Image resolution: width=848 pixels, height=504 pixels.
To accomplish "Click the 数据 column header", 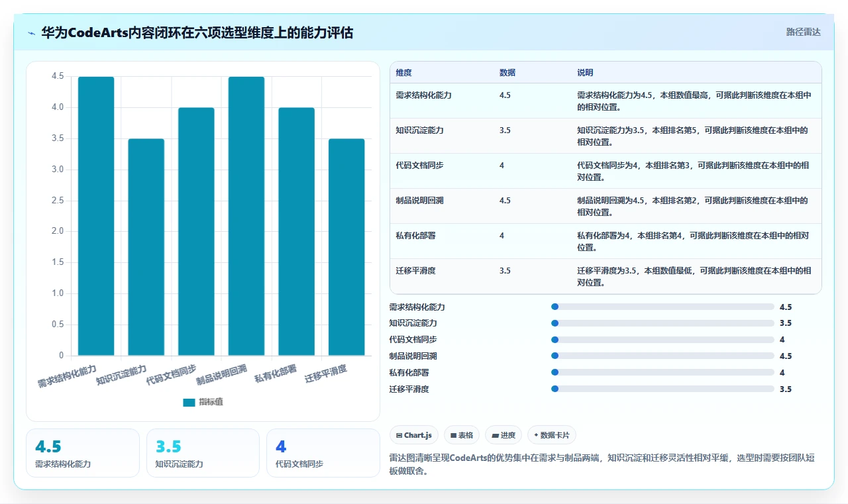I will [507, 73].
